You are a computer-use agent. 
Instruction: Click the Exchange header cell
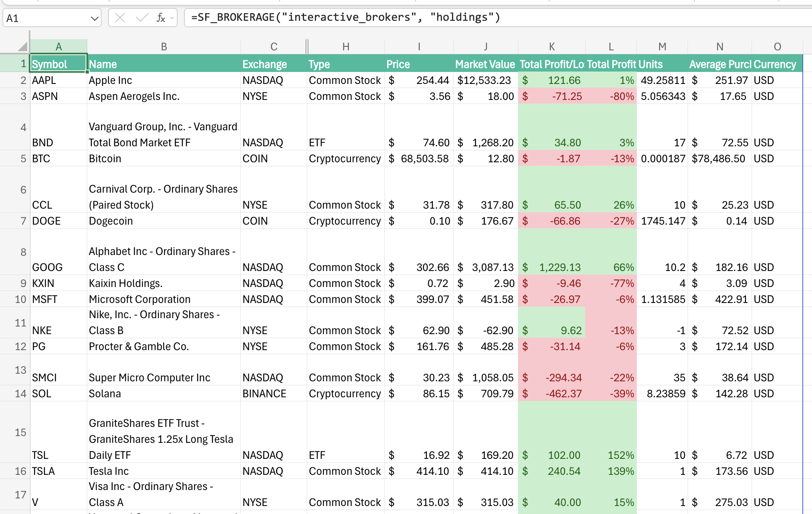coord(274,64)
